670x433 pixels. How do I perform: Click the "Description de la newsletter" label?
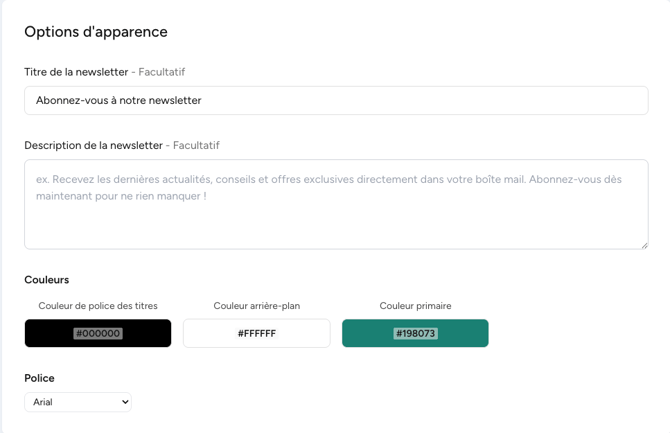pos(93,145)
